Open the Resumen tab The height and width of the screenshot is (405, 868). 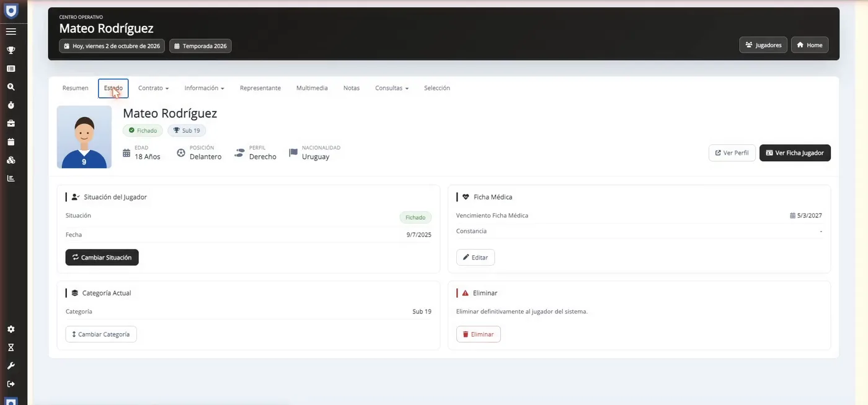point(75,88)
